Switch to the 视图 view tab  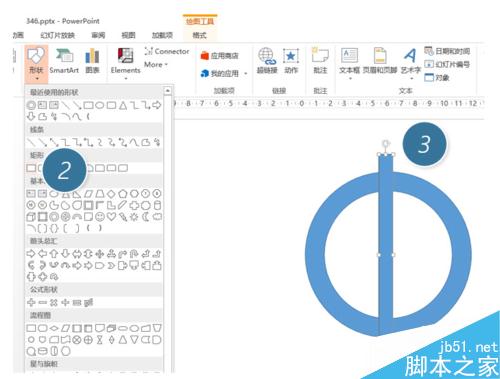[128, 35]
